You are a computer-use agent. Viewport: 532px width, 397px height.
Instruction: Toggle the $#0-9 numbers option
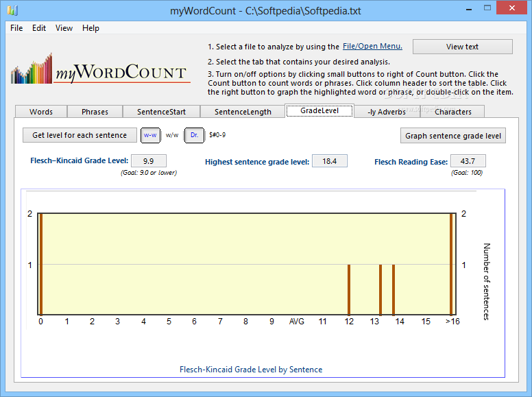[217, 135]
